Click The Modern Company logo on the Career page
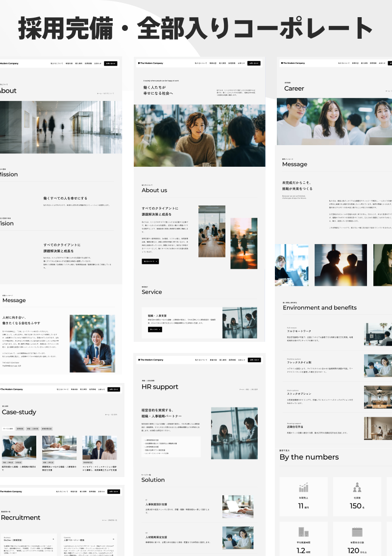The image size is (392, 556). pos(293,63)
